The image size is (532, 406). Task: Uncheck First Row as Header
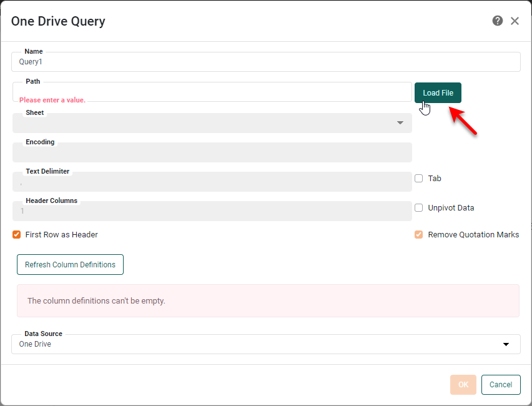click(17, 235)
